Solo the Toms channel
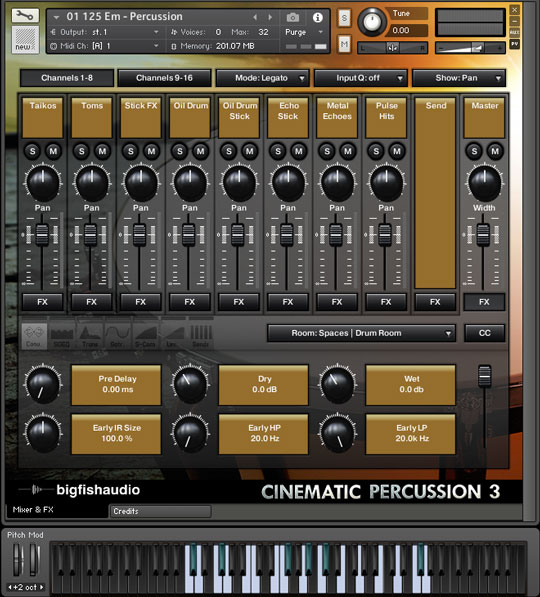540x597 pixels. pos(81,151)
